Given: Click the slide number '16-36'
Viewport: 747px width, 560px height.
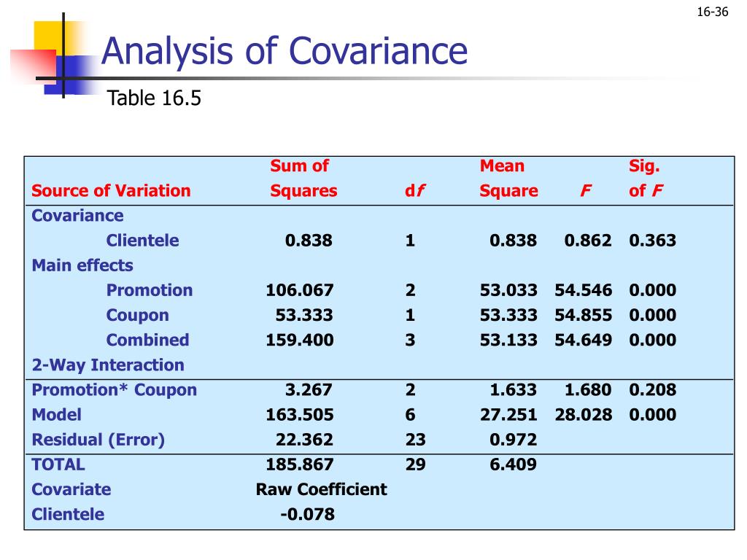Looking at the screenshot, I should (x=712, y=12).
